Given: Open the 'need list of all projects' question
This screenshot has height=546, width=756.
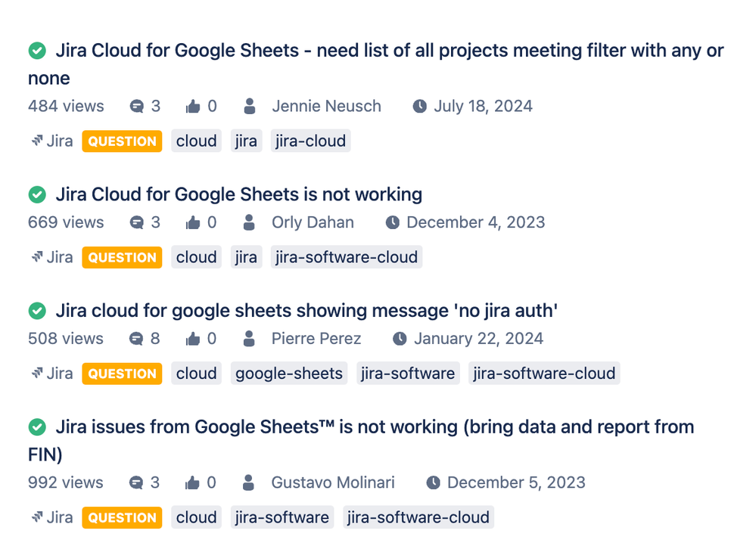Looking at the screenshot, I should click(389, 51).
